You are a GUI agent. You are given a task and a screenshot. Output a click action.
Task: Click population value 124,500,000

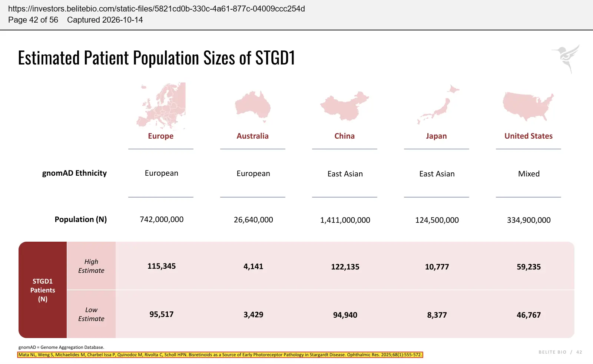(437, 220)
